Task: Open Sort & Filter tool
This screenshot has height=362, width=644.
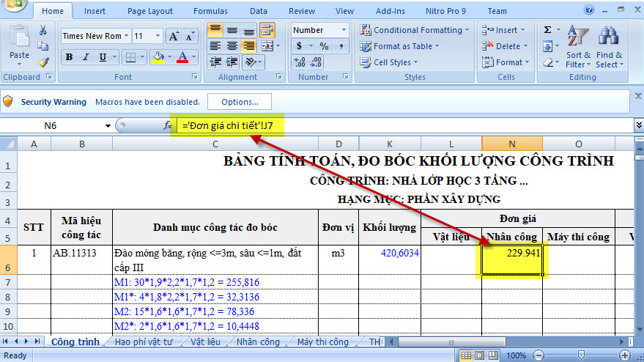Action: pyautogui.click(x=578, y=48)
